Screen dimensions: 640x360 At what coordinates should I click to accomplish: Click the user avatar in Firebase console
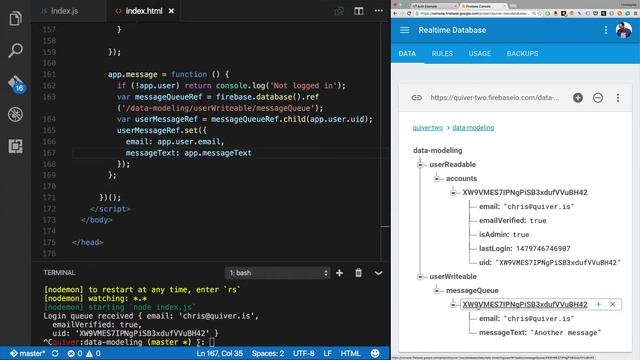[624, 30]
